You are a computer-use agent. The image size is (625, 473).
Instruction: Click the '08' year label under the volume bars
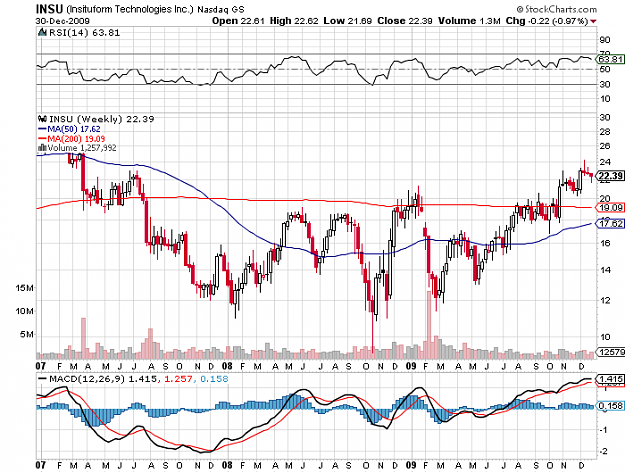227,366
